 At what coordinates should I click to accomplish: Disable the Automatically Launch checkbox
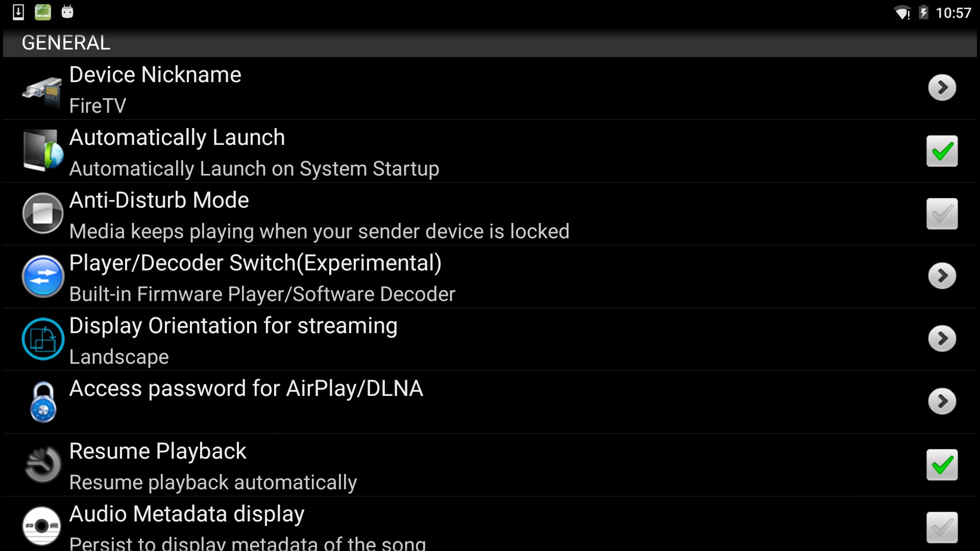pos(942,151)
